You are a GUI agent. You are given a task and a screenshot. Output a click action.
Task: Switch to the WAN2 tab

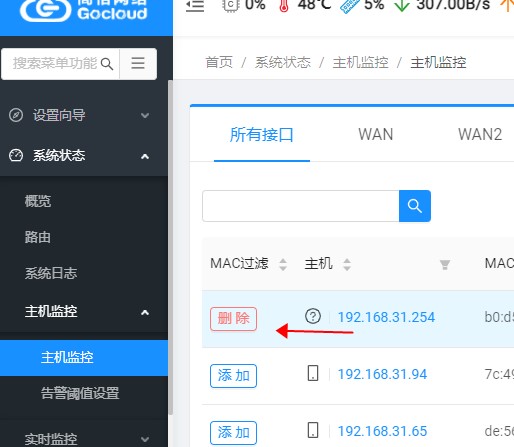(480, 135)
